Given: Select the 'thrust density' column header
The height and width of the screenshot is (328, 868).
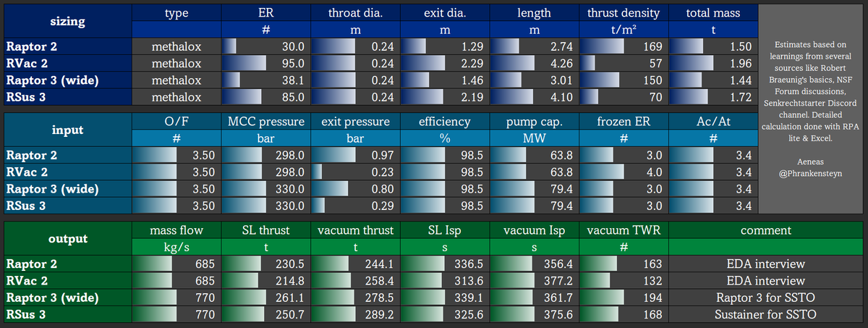Looking at the screenshot, I should (624, 12).
